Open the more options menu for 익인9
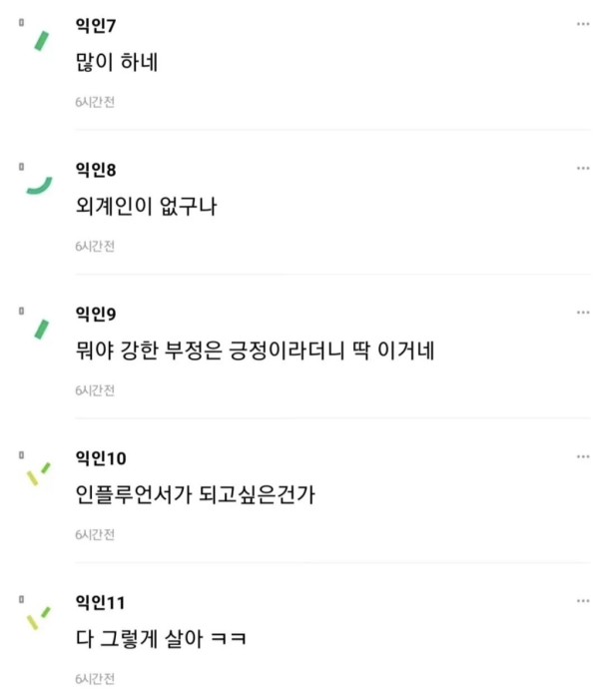This screenshot has height=700, width=599. (x=583, y=313)
